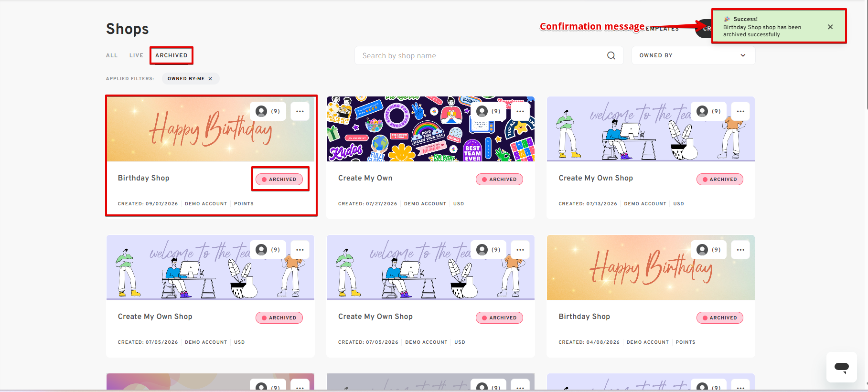Open three-dot menu on first Birthday Shop card

(x=300, y=111)
